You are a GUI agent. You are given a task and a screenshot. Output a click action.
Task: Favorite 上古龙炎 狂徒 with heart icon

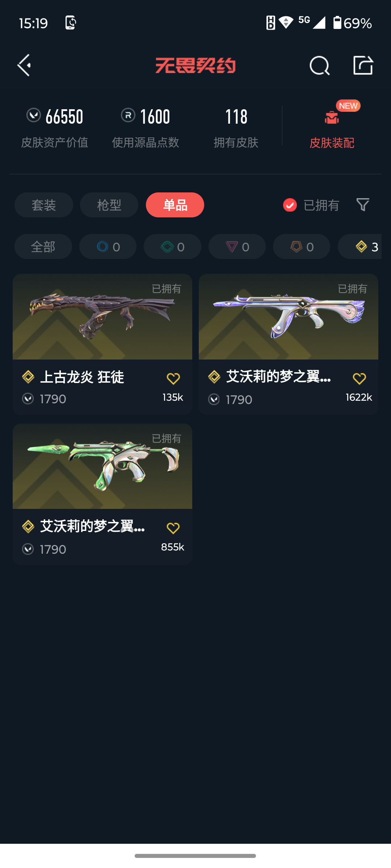point(173,379)
